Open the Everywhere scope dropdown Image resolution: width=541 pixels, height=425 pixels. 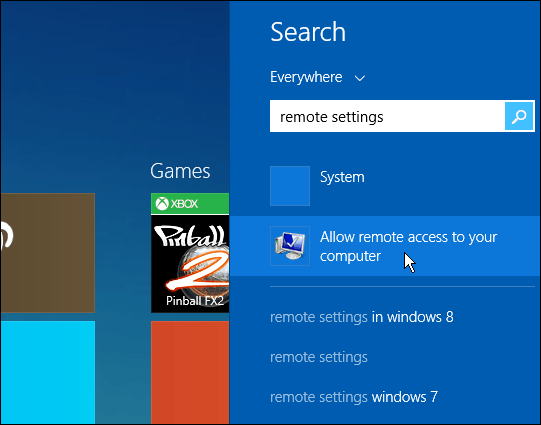pos(317,77)
